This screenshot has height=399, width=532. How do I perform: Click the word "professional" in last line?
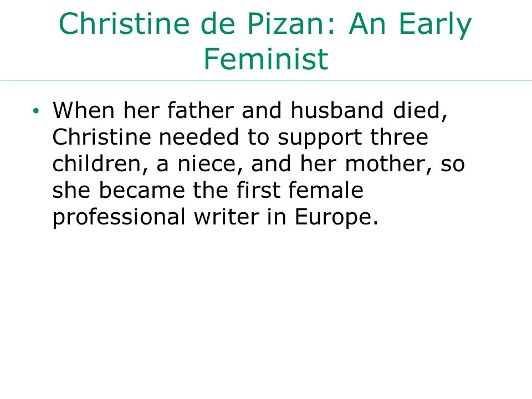coord(119,218)
